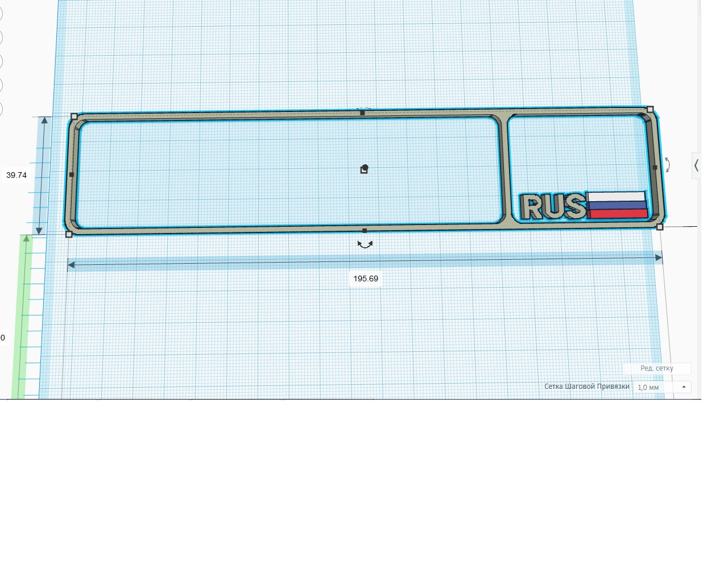Select the RUS text object

[x=553, y=206]
